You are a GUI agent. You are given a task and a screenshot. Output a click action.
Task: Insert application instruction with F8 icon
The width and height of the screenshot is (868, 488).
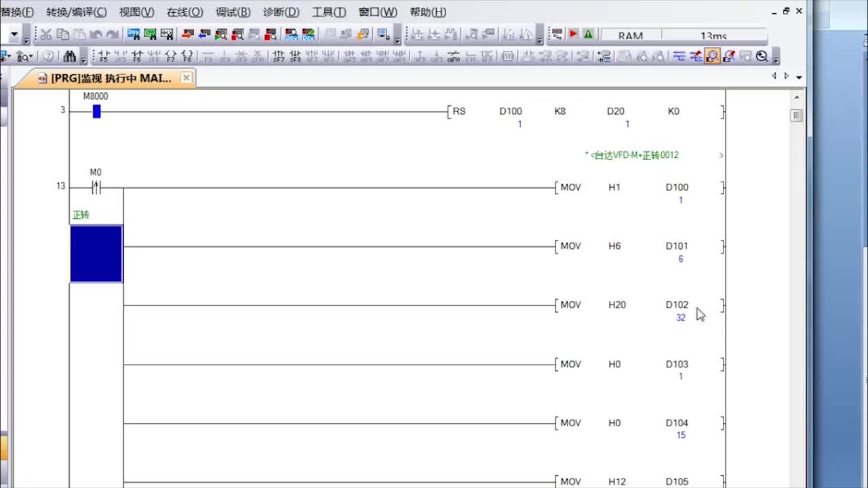coord(187,56)
